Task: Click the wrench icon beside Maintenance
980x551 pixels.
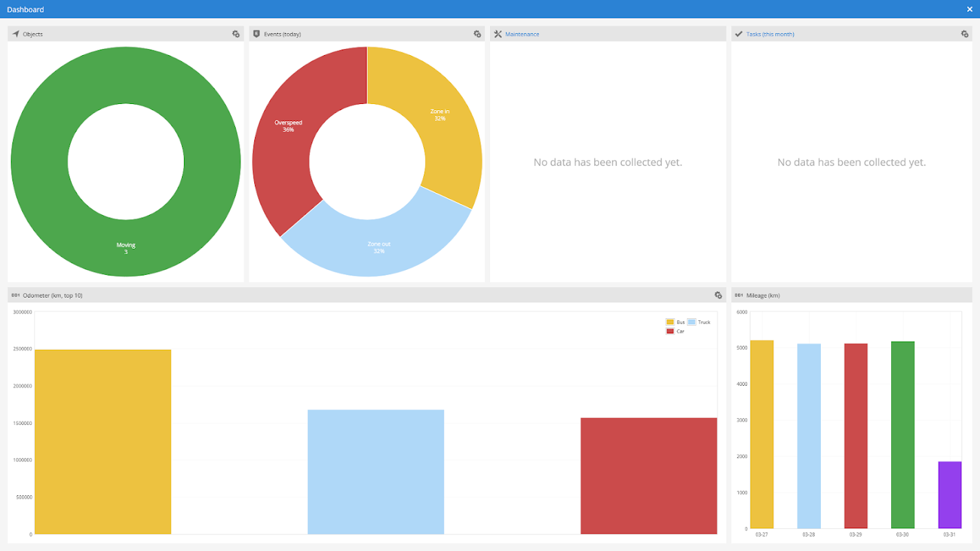Action: 498,34
